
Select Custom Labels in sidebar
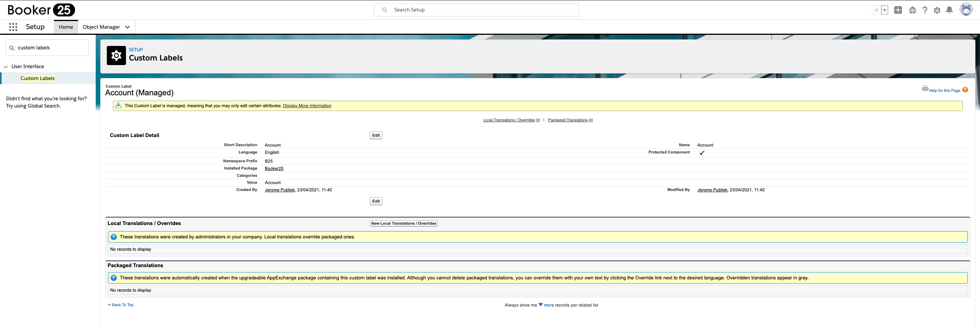tap(38, 78)
